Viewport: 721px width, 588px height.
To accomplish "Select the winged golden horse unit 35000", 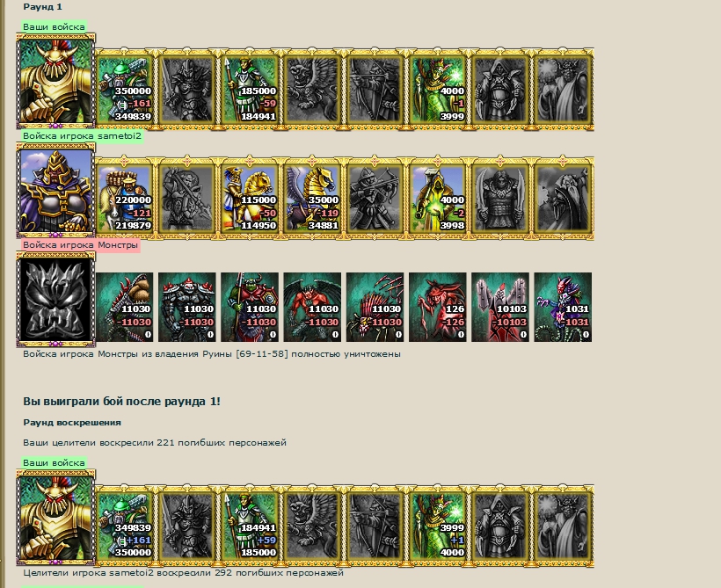I will click(x=312, y=198).
